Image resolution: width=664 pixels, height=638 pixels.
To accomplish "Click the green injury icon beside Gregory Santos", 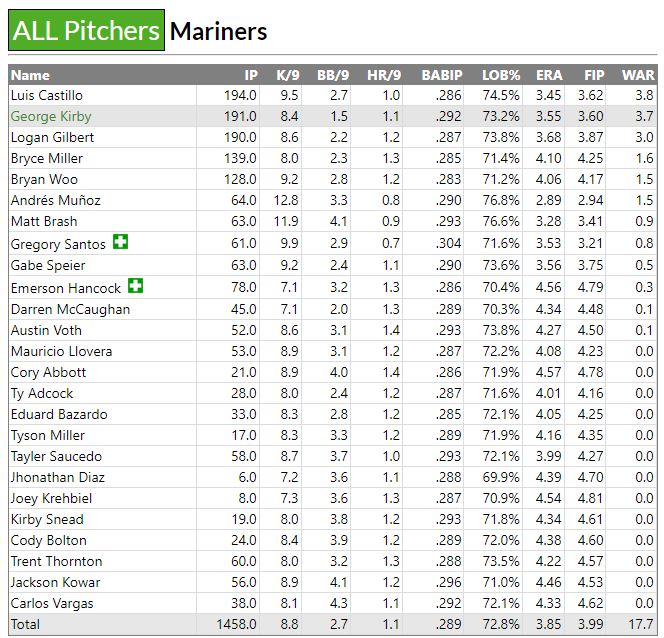I will (121, 242).
